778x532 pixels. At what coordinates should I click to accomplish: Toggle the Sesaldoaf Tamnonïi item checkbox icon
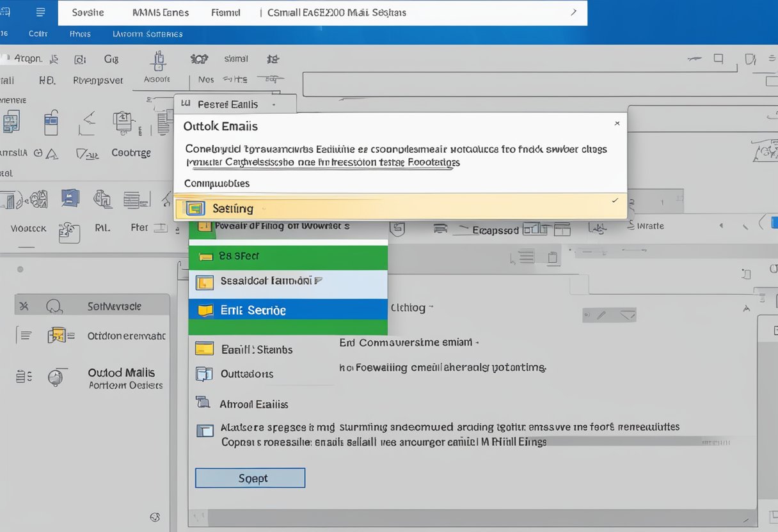click(204, 282)
